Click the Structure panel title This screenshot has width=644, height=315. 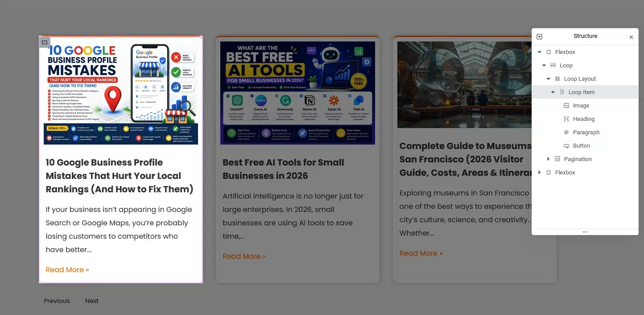point(585,36)
